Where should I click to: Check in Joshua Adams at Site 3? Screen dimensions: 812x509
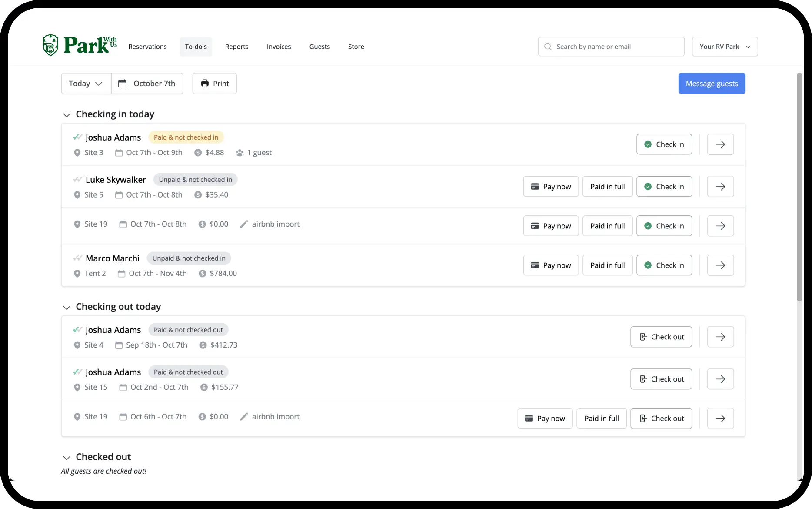tap(664, 144)
